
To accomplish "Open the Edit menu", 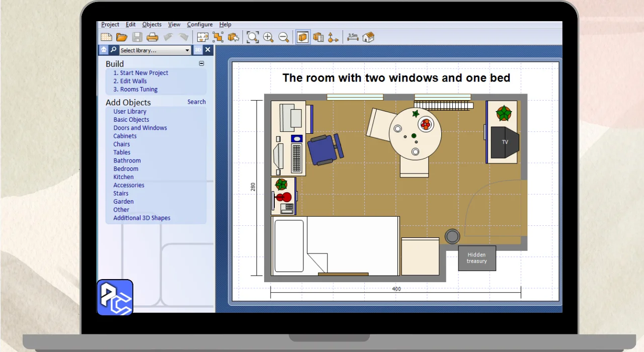I will [x=131, y=24].
